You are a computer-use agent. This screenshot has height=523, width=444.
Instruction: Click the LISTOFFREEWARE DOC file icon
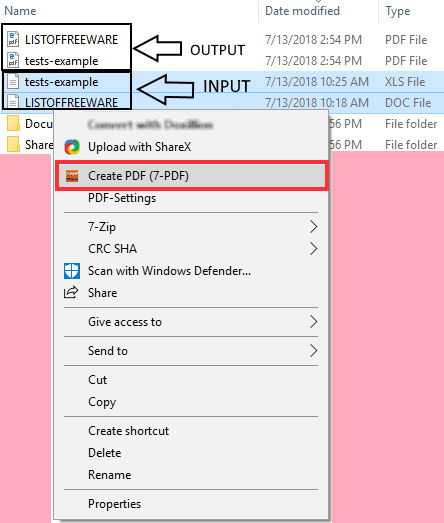coord(13,102)
